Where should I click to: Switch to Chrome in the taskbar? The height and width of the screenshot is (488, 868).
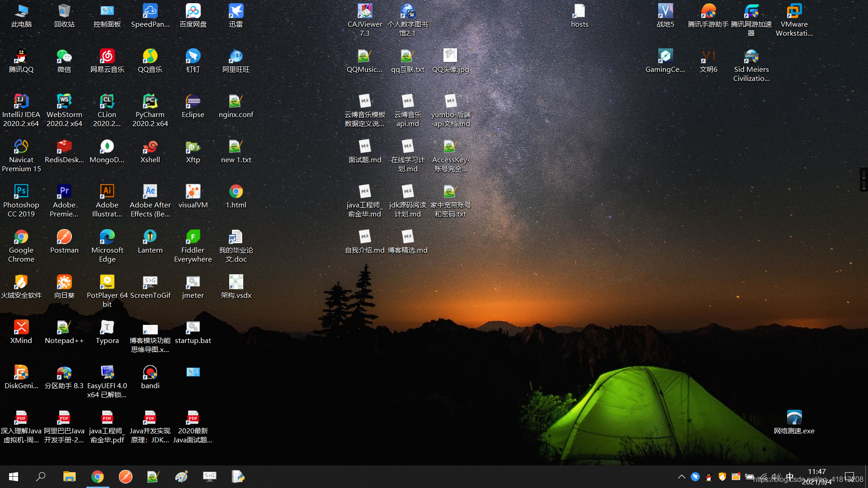pyautogui.click(x=98, y=477)
